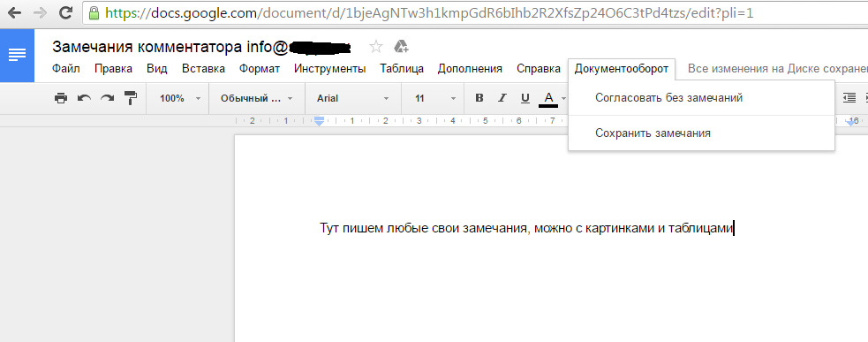Viewport: 868px width, 342px height.
Task: Open the Google Docs home icon
Action: (17, 56)
